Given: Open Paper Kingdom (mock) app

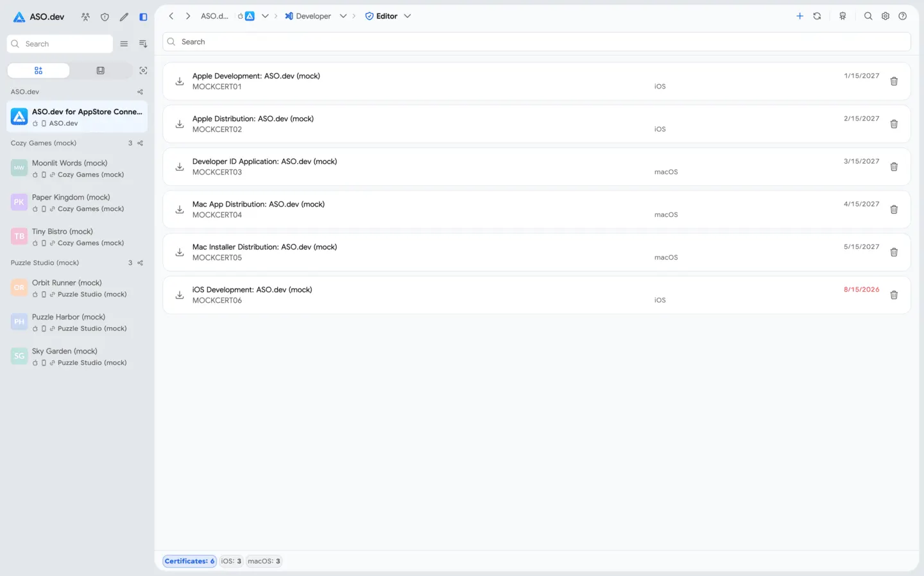Looking at the screenshot, I should 77,203.
